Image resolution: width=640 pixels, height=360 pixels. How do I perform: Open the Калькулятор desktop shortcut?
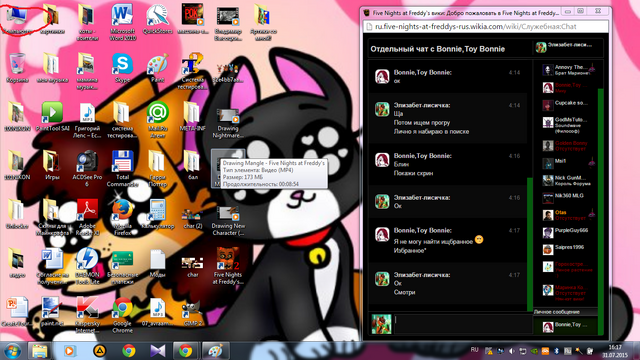[158, 213]
